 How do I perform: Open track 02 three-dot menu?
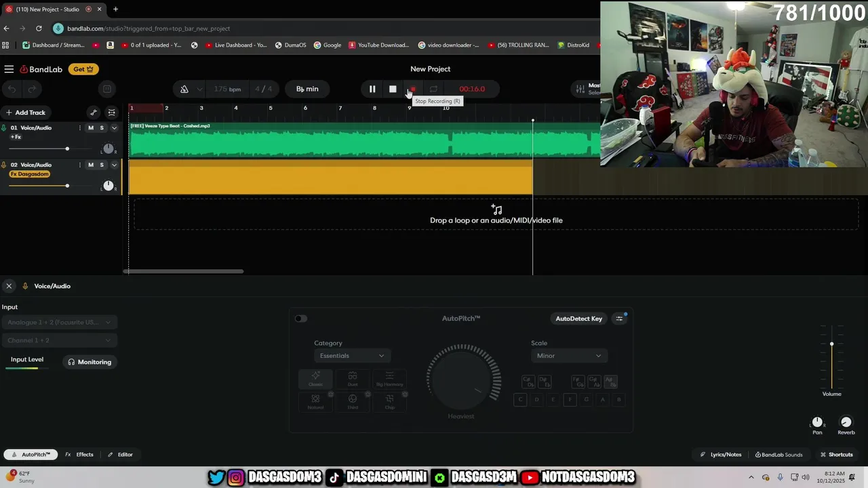click(x=80, y=165)
